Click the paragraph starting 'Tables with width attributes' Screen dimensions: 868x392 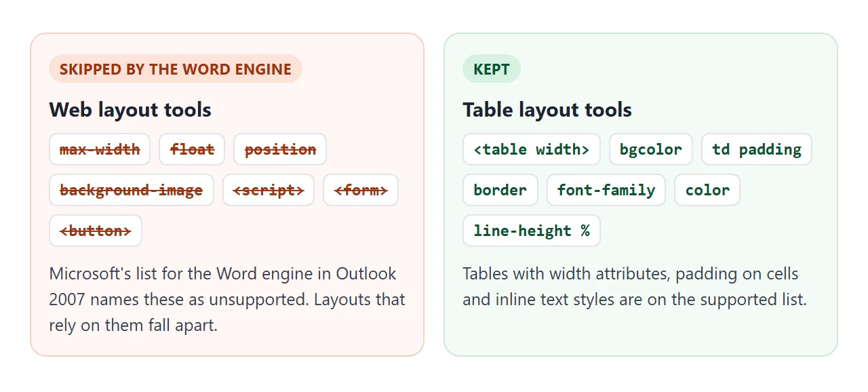click(x=635, y=286)
